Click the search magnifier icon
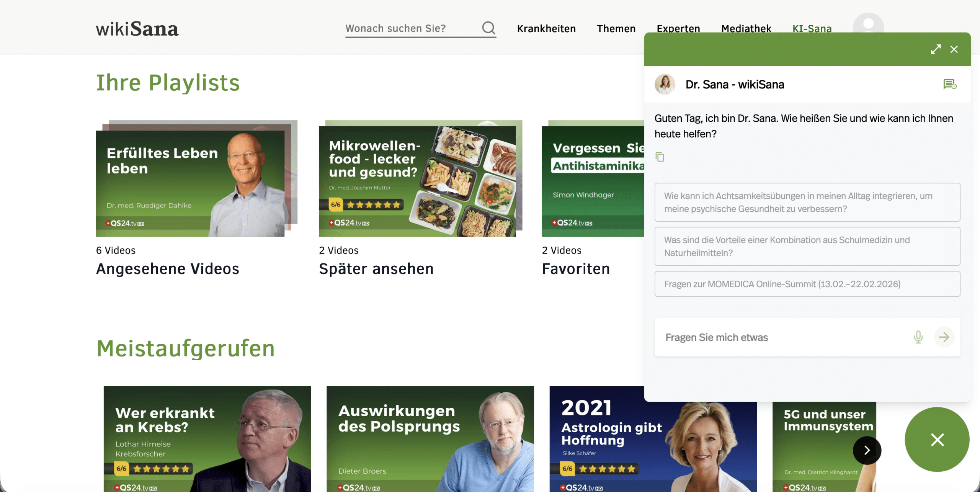The image size is (980, 492). (488, 28)
